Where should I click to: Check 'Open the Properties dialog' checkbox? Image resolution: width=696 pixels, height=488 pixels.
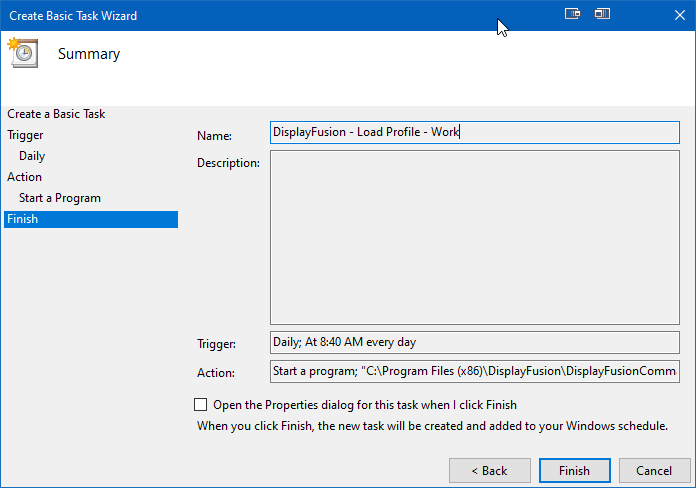201,405
